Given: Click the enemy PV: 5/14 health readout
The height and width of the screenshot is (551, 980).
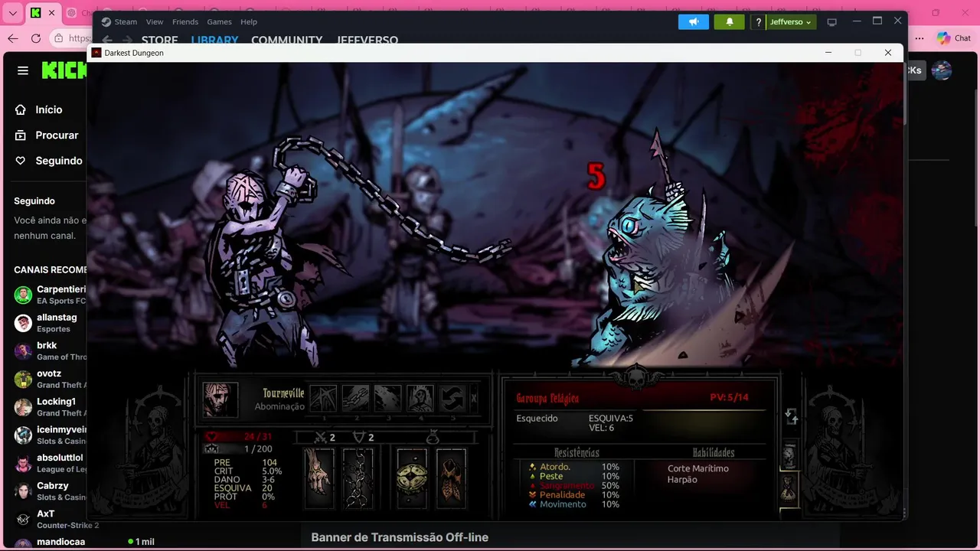Looking at the screenshot, I should click(729, 397).
